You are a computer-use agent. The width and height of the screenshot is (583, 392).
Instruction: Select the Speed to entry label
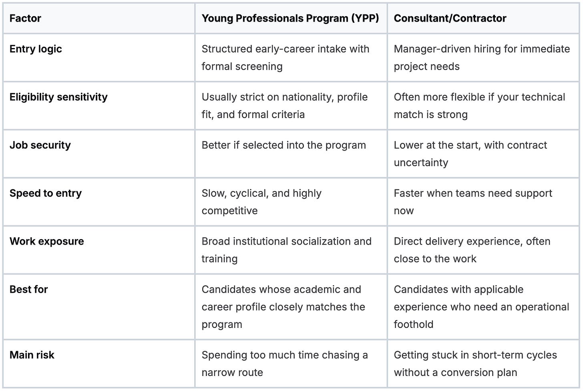click(46, 193)
